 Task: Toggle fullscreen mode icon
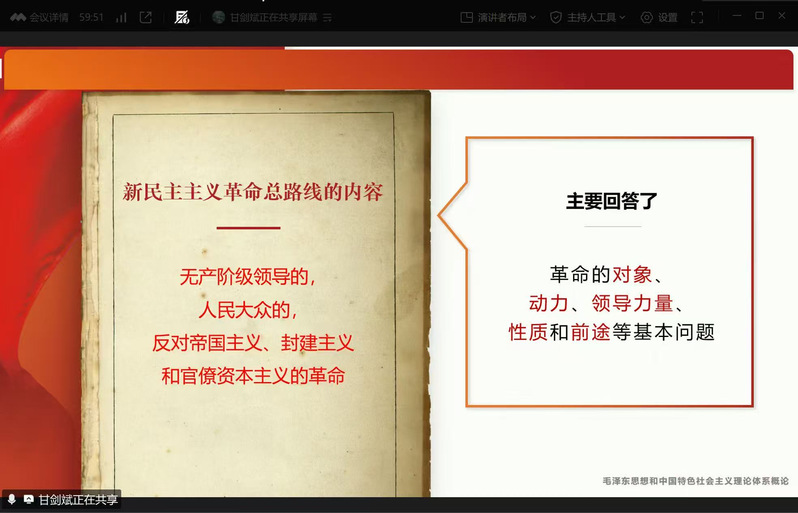click(x=697, y=17)
